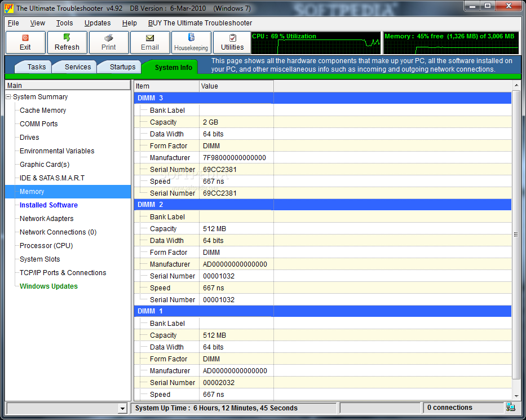
Task: Click System Up Time status text
Action: click(x=216, y=408)
